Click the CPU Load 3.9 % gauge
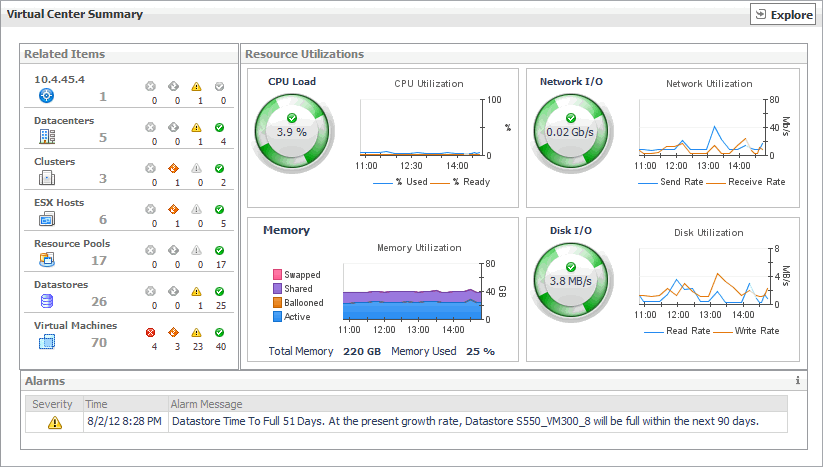Screen dimensions: 823x467 click(291, 131)
